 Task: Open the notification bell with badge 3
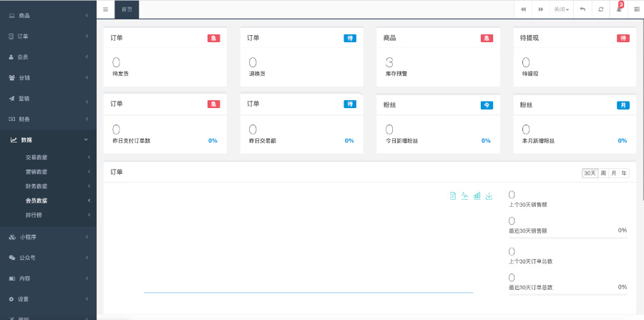tap(619, 9)
